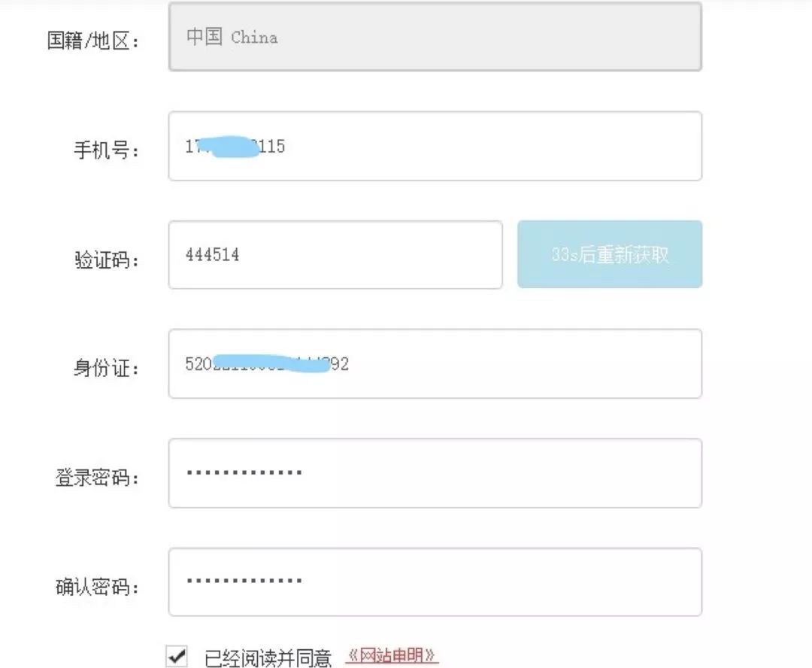
Task: Select the 身份证 ID card number field
Action: click(x=435, y=363)
